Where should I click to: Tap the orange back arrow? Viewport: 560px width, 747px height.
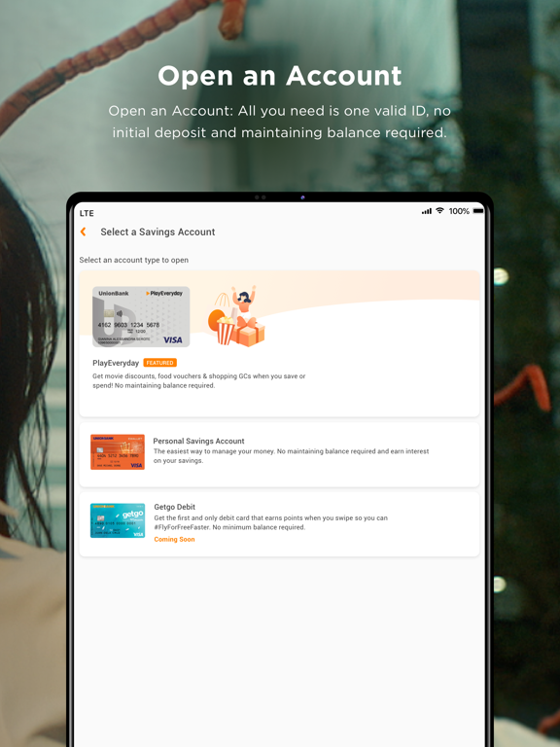tap(83, 231)
